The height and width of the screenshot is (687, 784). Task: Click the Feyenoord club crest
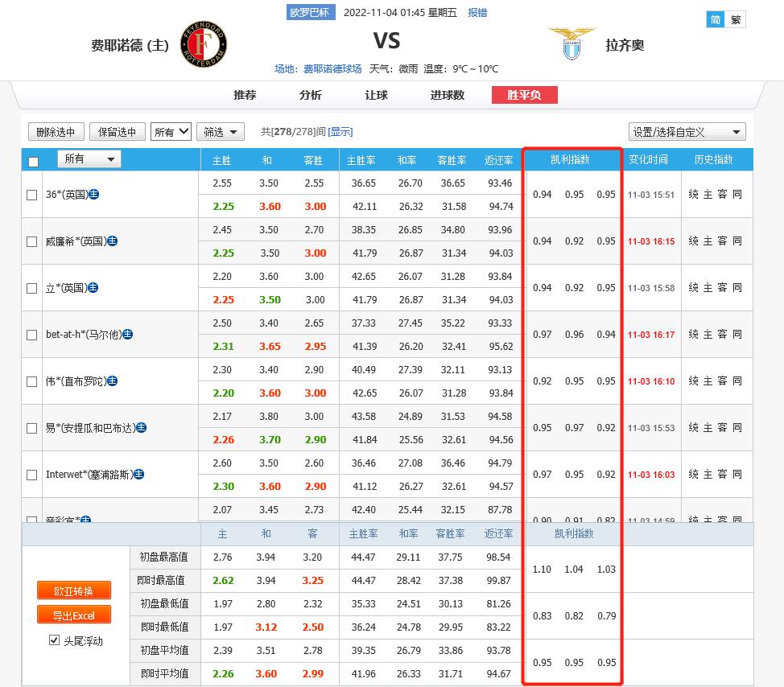pos(203,44)
